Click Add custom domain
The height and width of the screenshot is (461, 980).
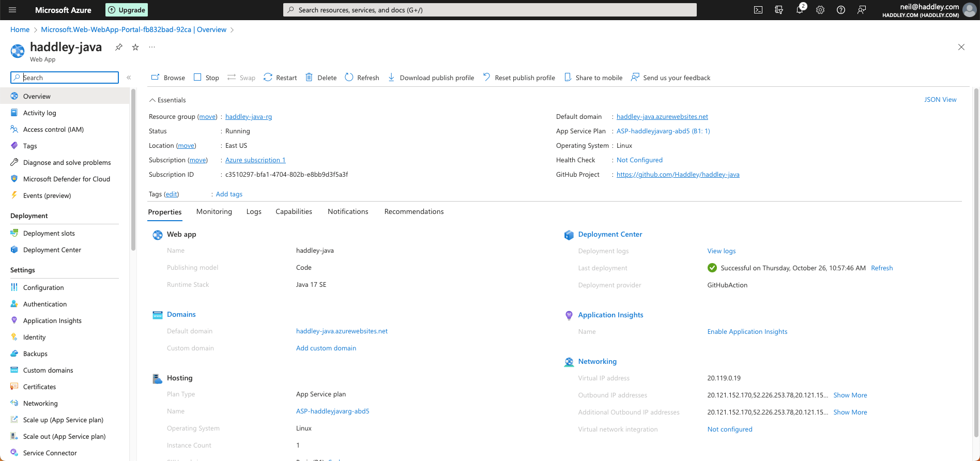click(x=326, y=348)
